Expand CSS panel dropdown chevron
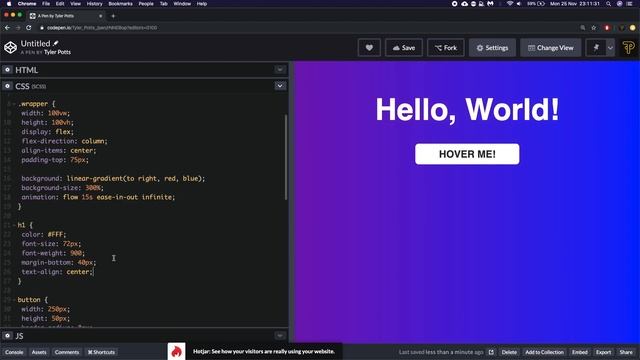 tap(280, 86)
